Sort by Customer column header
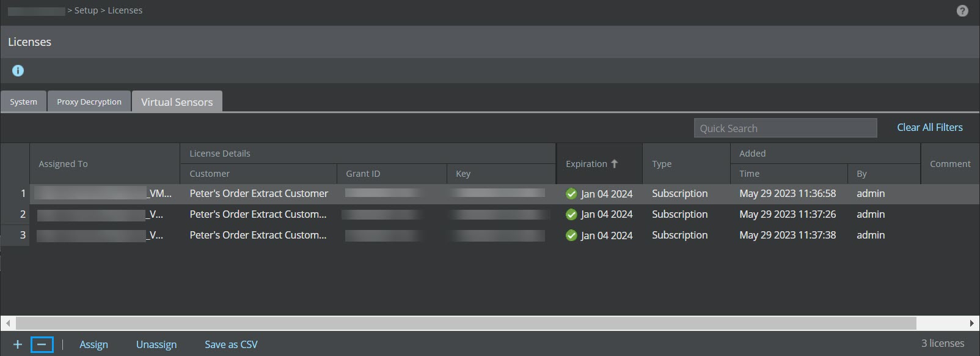Image resolution: width=980 pixels, height=356 pixels. (258, 174)
